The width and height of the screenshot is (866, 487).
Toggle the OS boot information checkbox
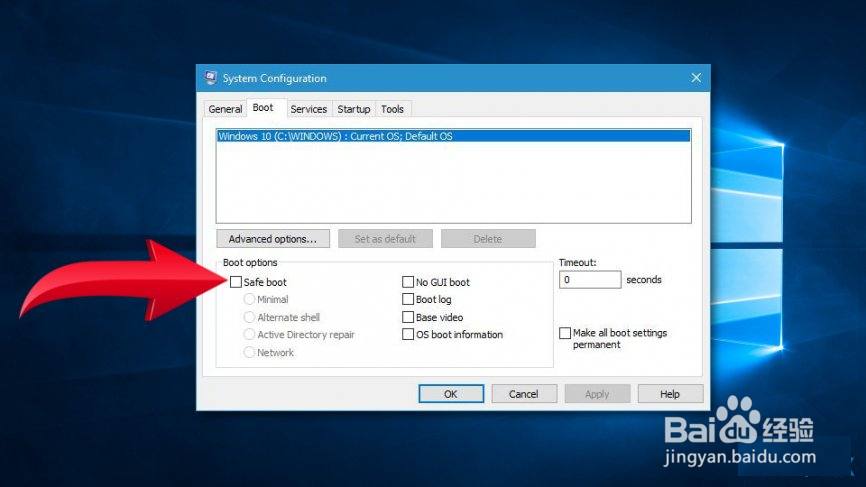pyautogui.click(x=408, y=335)
